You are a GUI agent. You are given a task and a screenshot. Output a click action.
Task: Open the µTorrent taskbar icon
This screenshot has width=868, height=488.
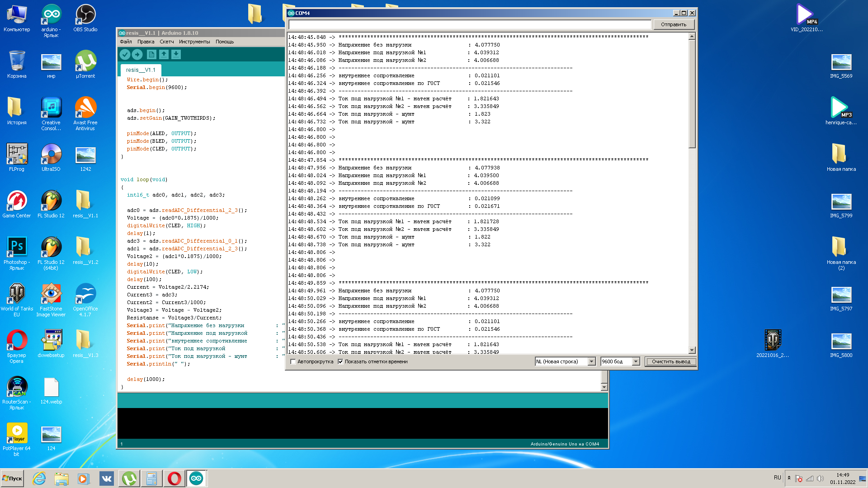tap(129, 478)
